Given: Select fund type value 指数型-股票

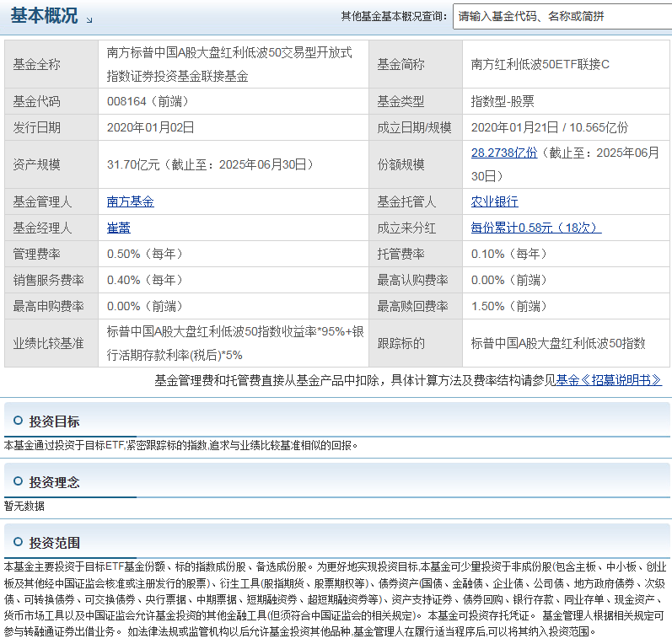Looking at the screenshot, I should pos(503,101).
